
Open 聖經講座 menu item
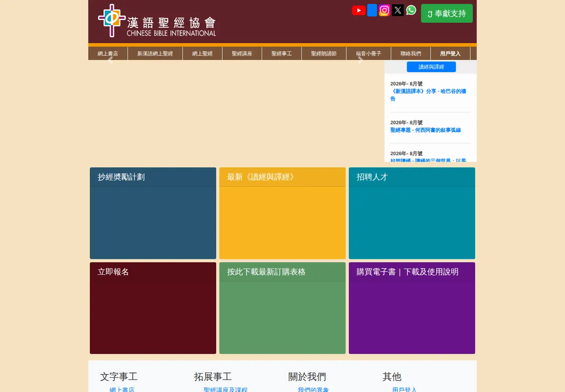click(x=242, y=54)
